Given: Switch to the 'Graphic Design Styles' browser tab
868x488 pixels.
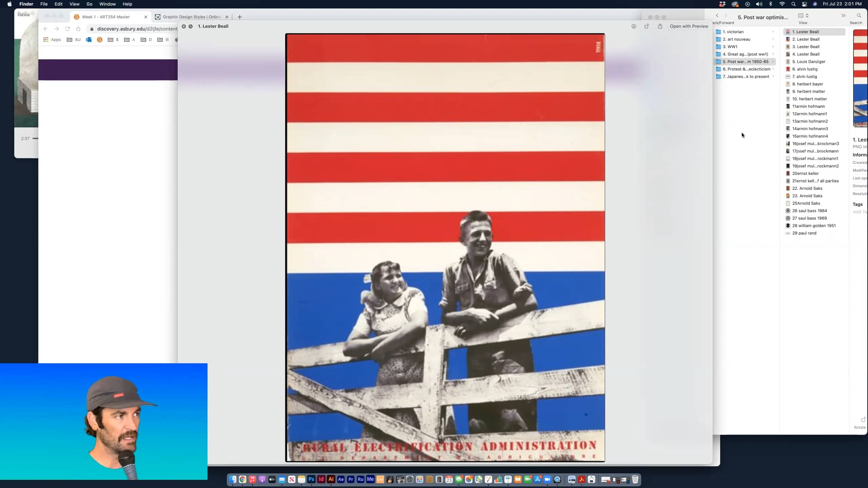Looking at the screenshot, I should pyautogui.click(x=190, y=17).
